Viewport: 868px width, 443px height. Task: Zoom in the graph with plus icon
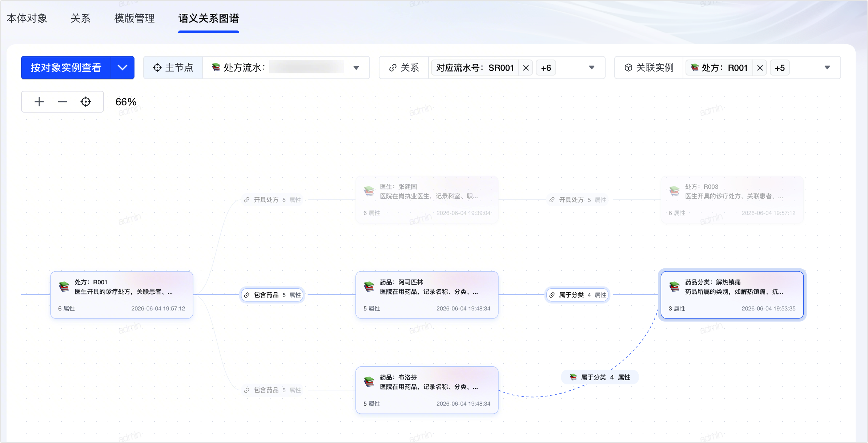click(39, 102)
